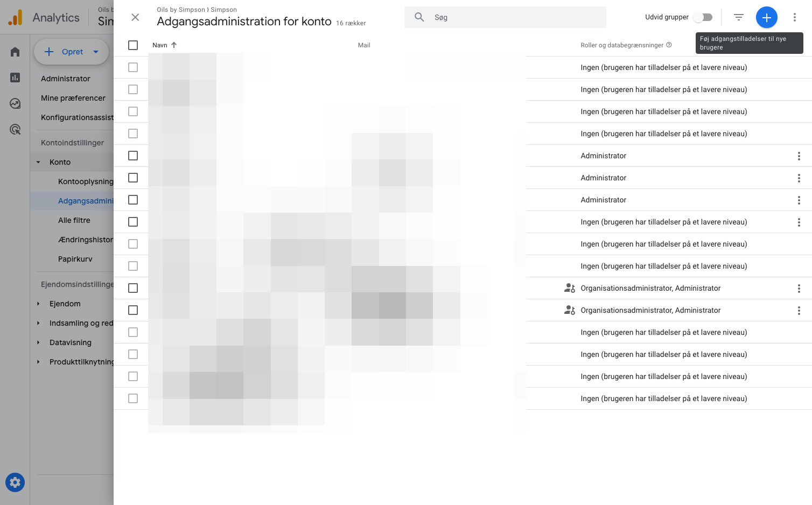Viewport: 812px width, 505px height.
Task: Expand the Ejendom section
Action: [x=38, y=304]
